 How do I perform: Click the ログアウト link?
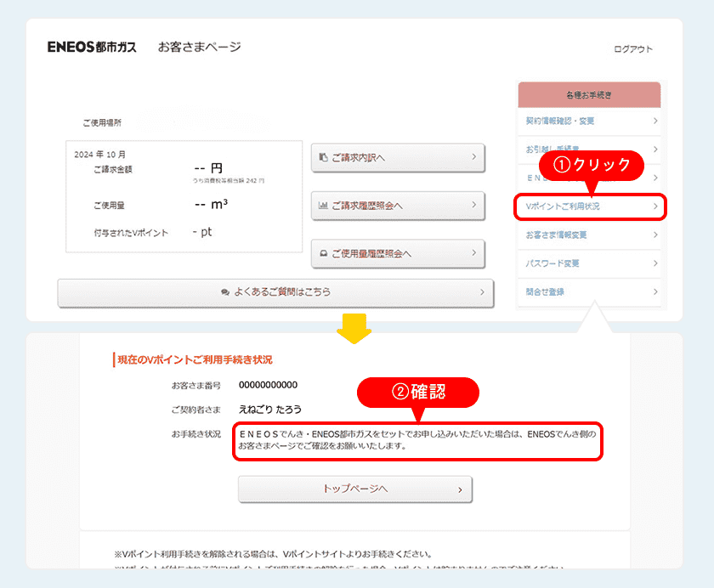633,49
